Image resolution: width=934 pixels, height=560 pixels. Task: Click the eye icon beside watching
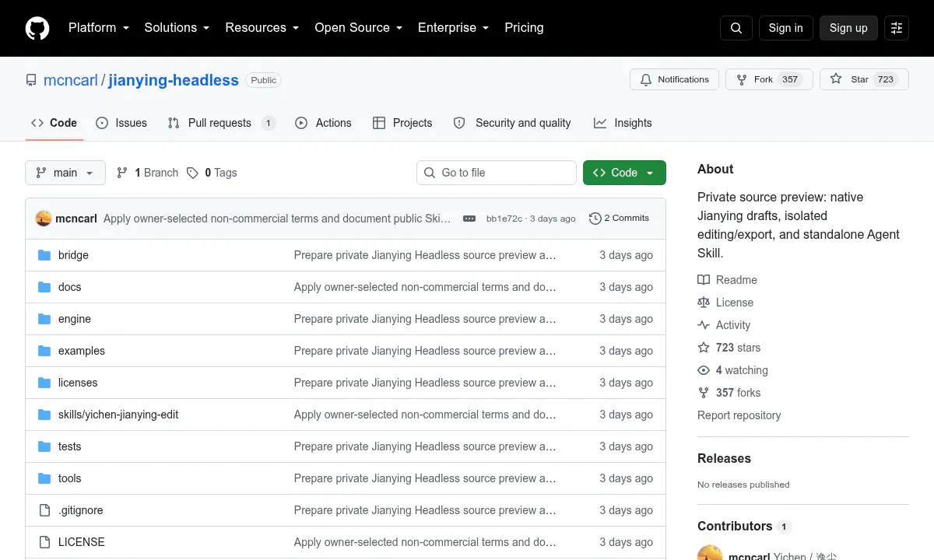[704, 370]
